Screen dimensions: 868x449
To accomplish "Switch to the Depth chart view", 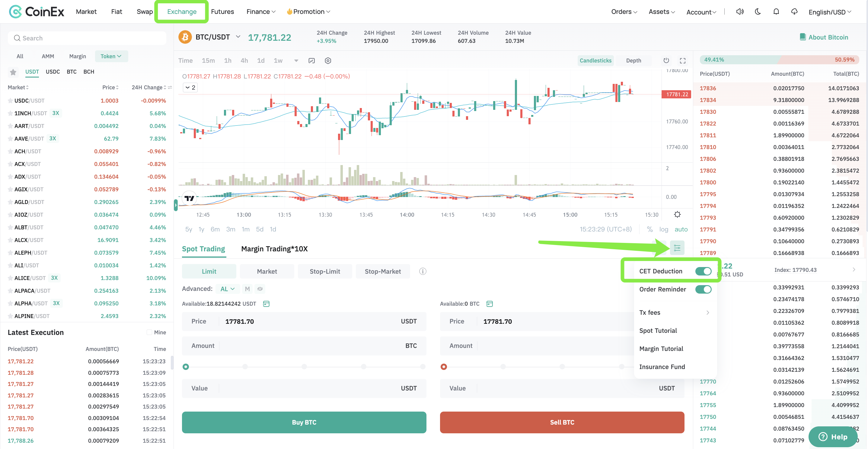I will pos(633,61).
